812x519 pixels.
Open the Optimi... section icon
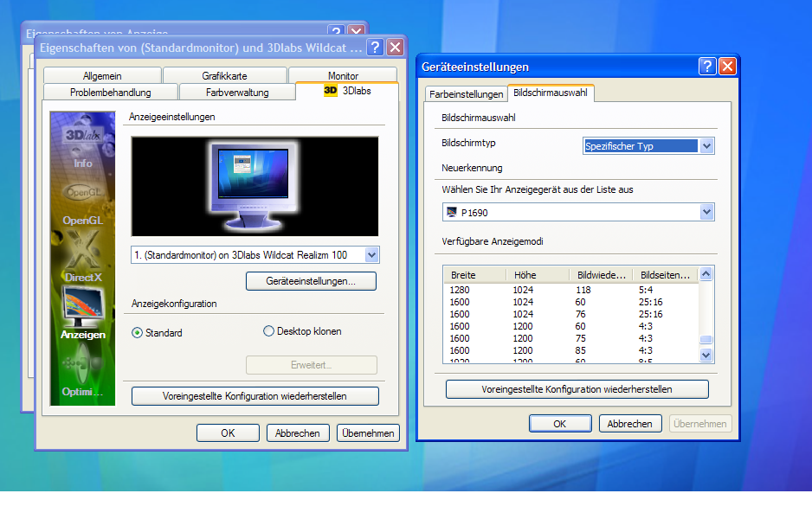82,370
